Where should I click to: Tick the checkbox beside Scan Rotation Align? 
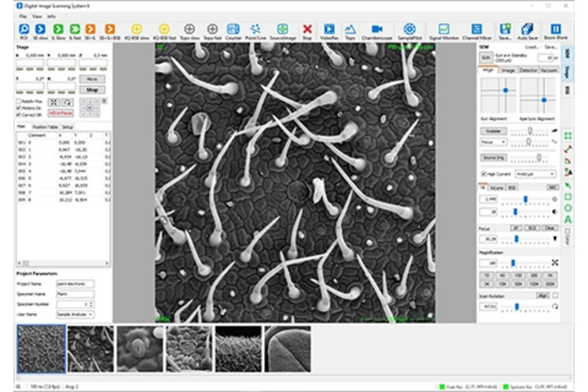555,295
